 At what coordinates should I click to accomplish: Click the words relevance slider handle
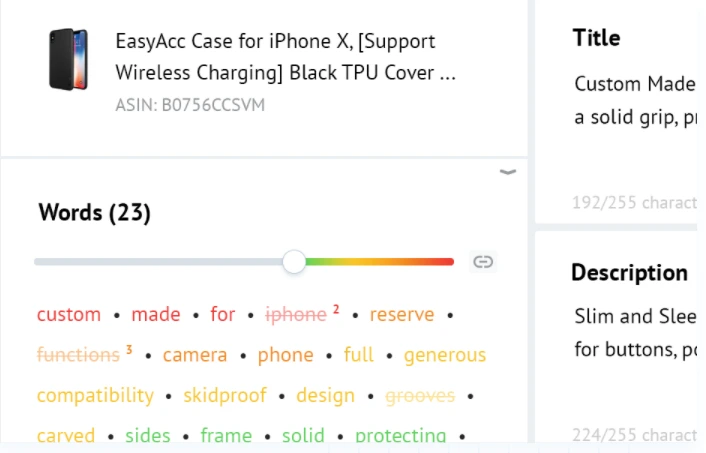294,262
